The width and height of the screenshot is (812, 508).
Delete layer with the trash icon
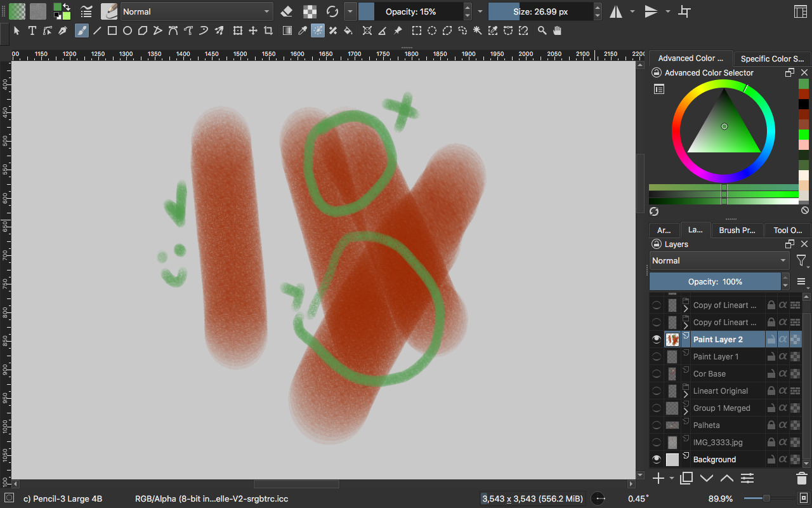pyautogui.click(x=801, y=478)
